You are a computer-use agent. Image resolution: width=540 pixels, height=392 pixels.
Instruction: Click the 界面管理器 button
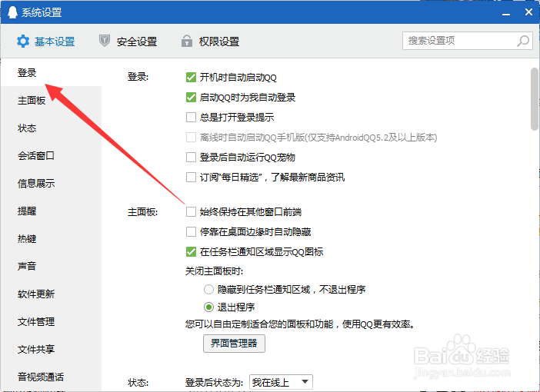click(x=234, y=344)
